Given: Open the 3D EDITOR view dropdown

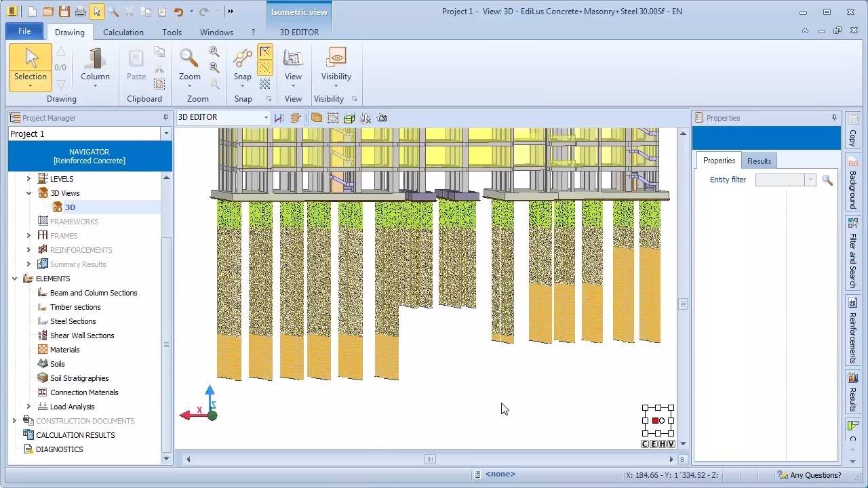Looking at the screenshot, I should coord(266,117).
